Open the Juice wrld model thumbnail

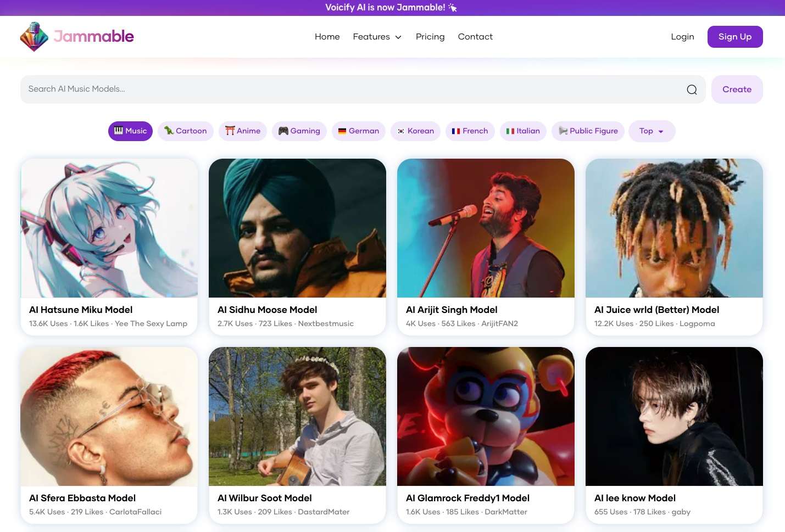(x=674, y=228)
